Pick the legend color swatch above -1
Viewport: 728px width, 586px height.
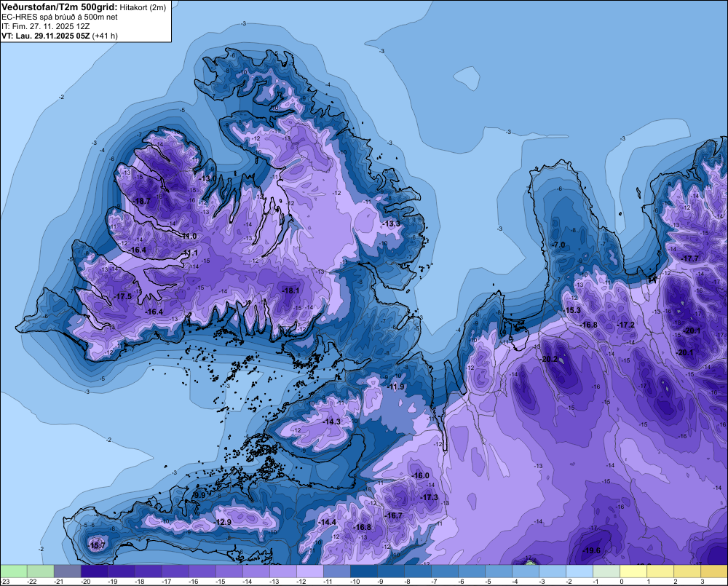(x=606, y=571)
